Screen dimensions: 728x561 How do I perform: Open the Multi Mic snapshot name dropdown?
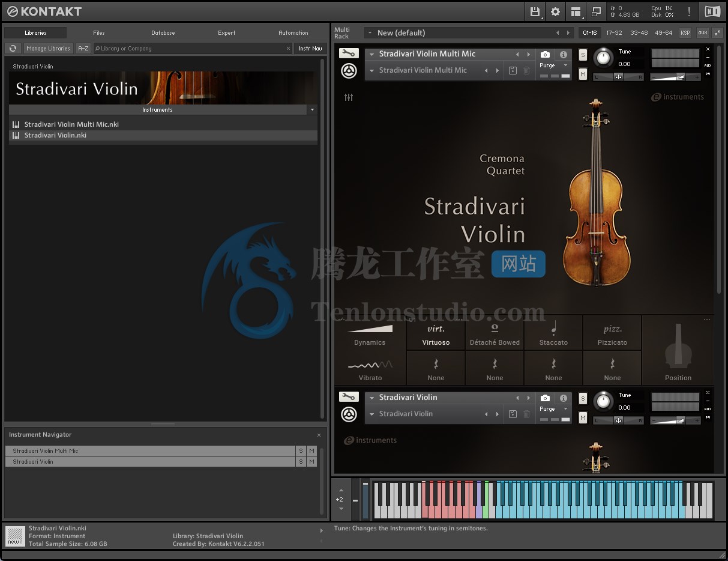(x=372, y=70)
